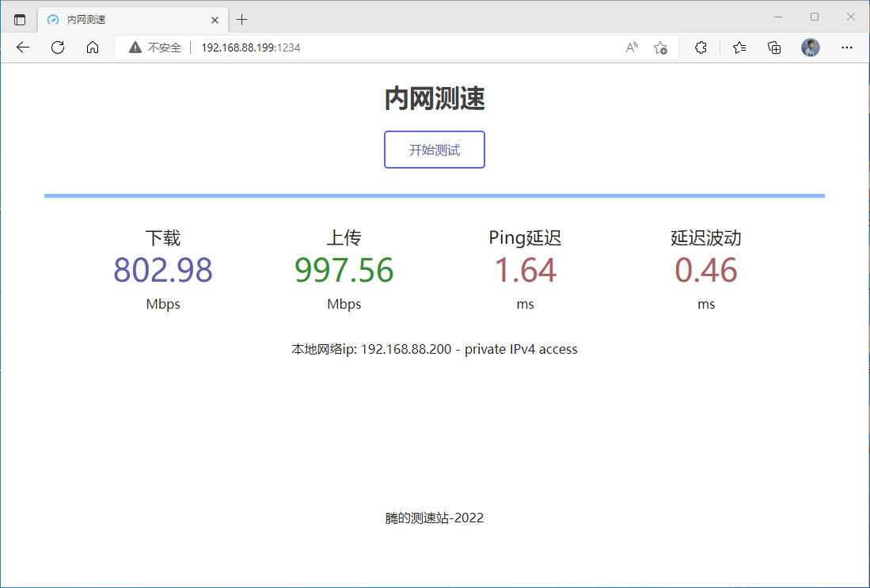Screen dimensions: 870x588
Task: Click the 不安全 security warning icon
Action: pos(135,47)
